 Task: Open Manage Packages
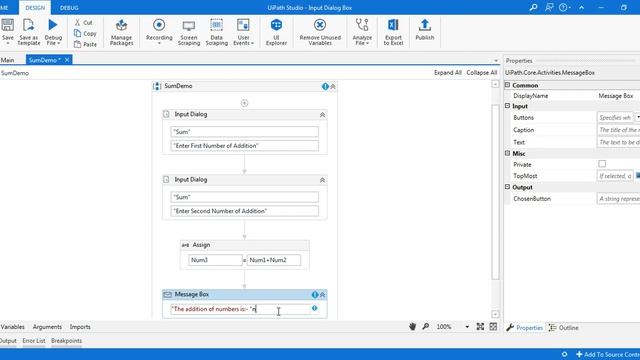click(x=121, y=32)
